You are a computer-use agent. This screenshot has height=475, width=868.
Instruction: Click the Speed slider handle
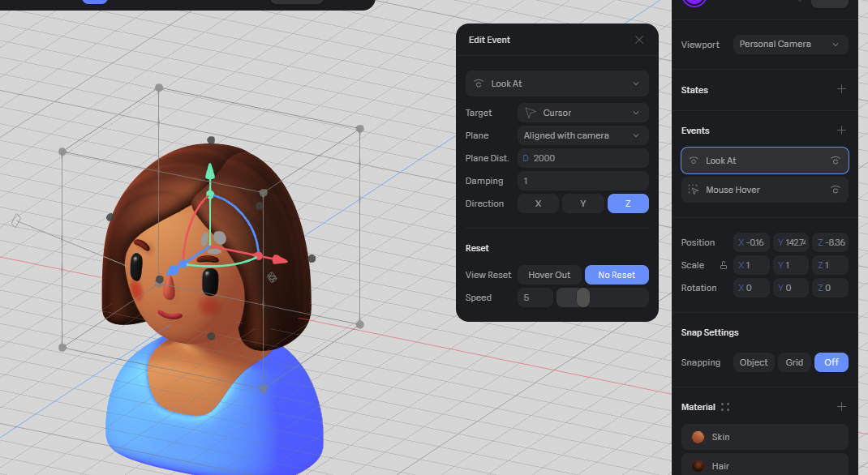(583, 297)
